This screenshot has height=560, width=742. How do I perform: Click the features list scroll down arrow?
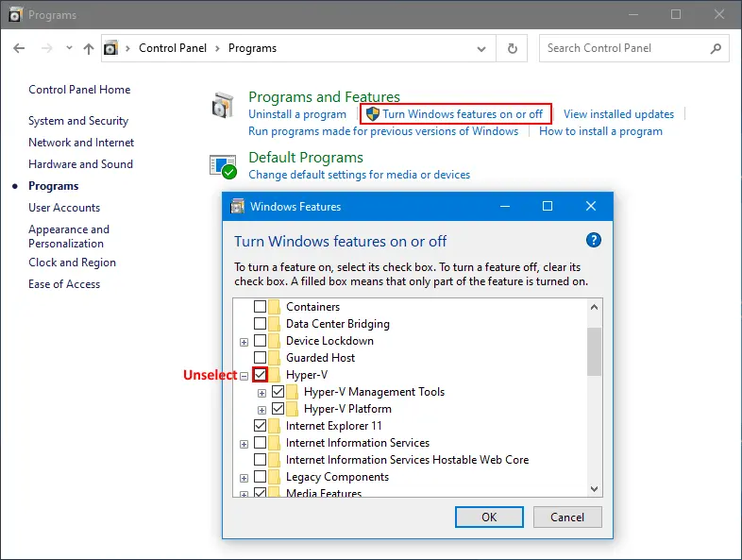coord(595,489)
